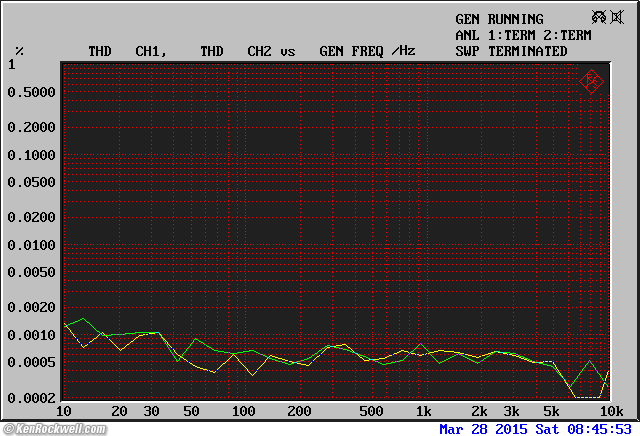Click the 10 Hz frequency axis label
This screenshot has height=436, width=640.
[x=63, y=412]
